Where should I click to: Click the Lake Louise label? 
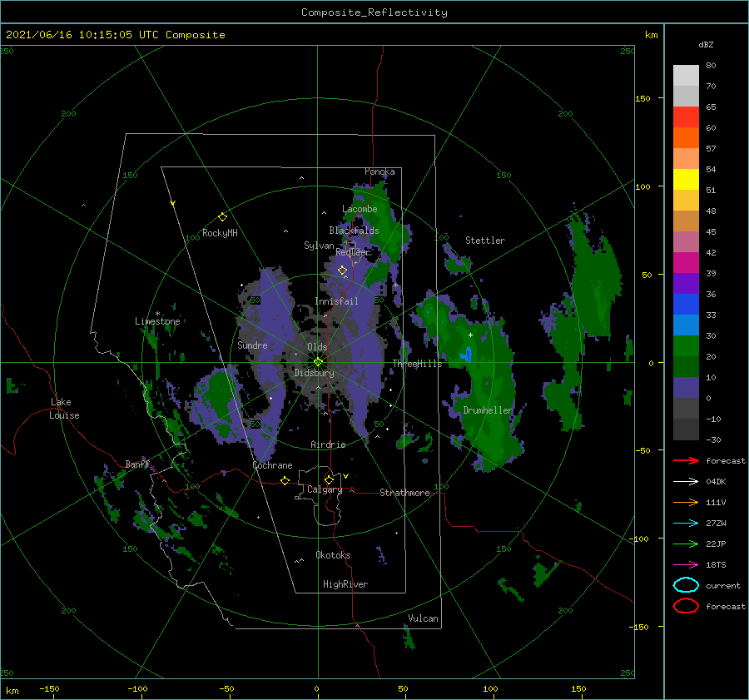click(64, 409)
